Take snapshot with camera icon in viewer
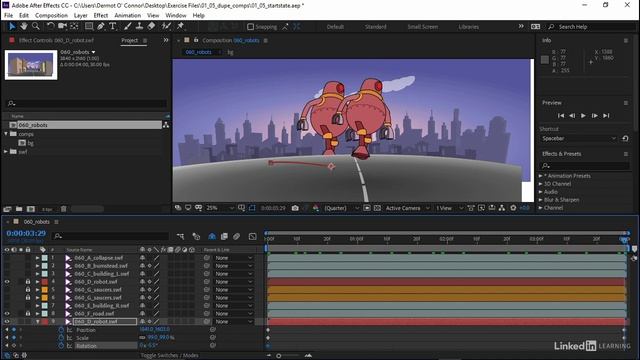 [295, 208]
